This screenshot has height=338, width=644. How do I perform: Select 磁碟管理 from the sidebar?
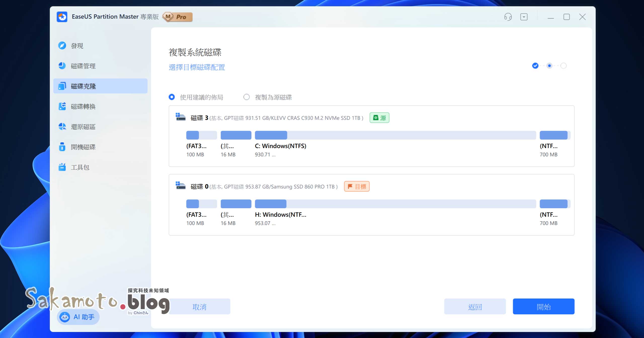click(83, 66)
